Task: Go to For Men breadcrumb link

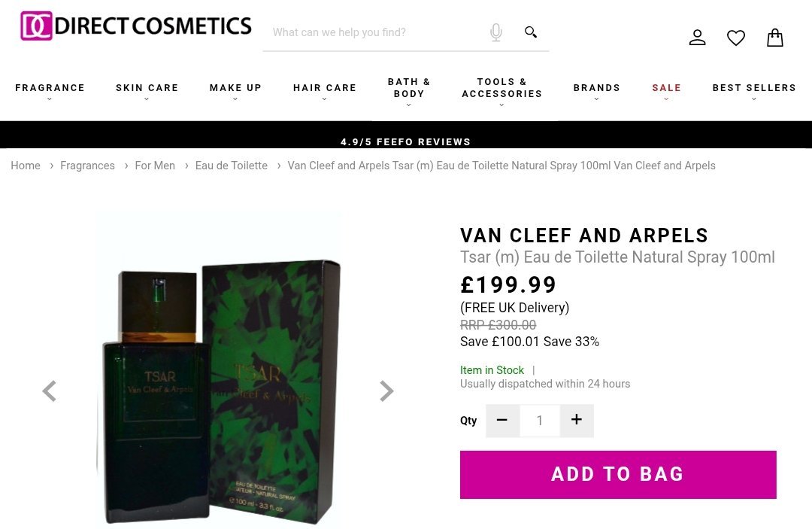Action: click(155, 166)
